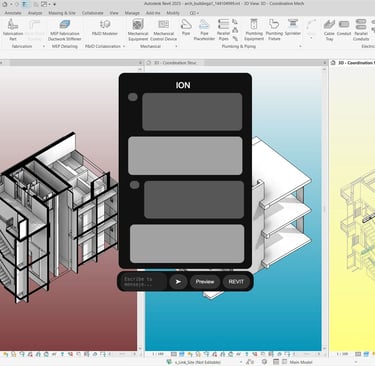Select the first dark reply bubble in ION
The width and height of the screenshot is (375, 366).
[192, 112]
